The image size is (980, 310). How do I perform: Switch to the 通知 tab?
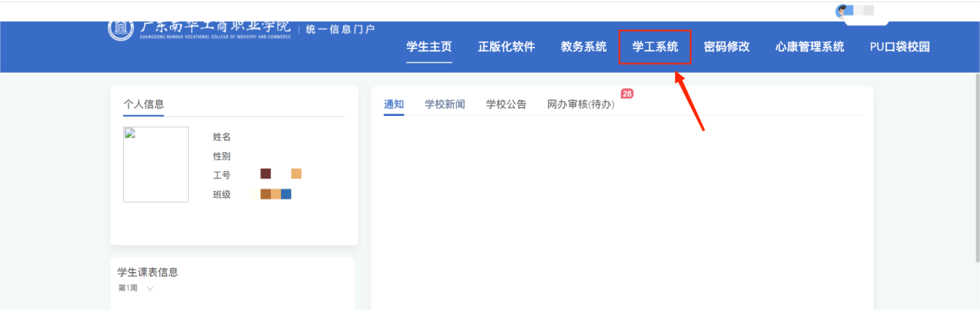[394, 104]
